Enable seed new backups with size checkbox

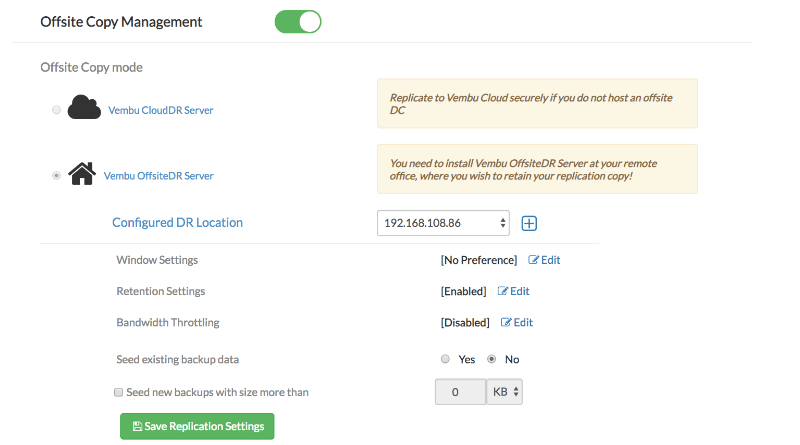[x=118, y=392]
